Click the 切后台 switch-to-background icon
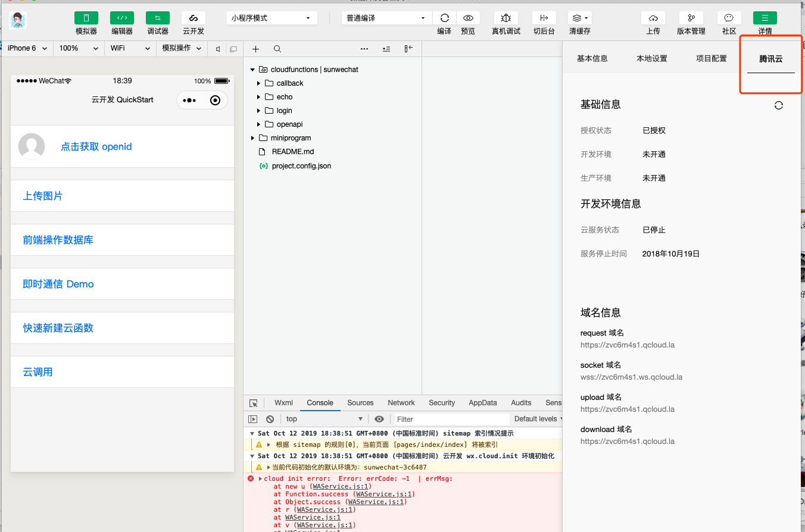Viewport: 805px width, 532px height. (544, 18)
